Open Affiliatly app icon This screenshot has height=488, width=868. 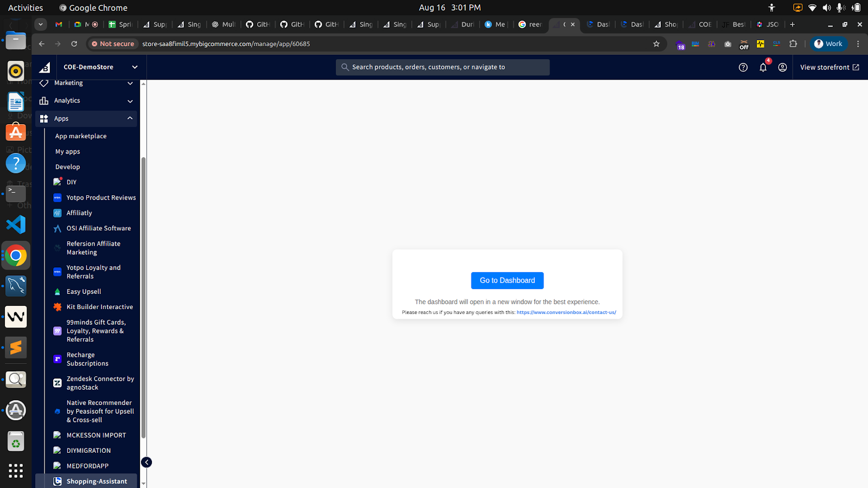tap(58, 213)
